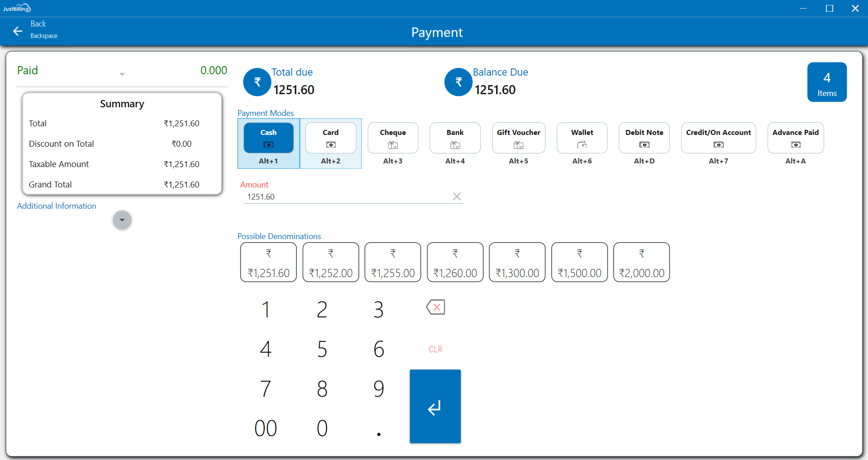Click the rupee icon beside Balance Due
Viewport: 868px width, 460px height.
[x=458, y=82]
